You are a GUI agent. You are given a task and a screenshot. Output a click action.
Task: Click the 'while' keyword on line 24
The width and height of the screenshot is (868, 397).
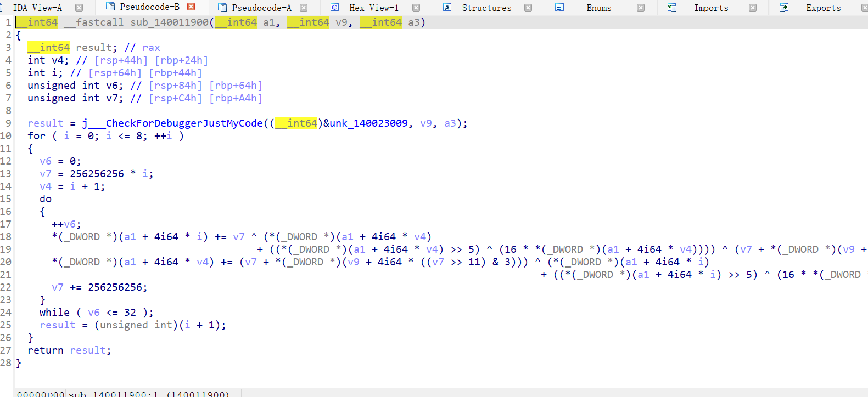point(54,312)
